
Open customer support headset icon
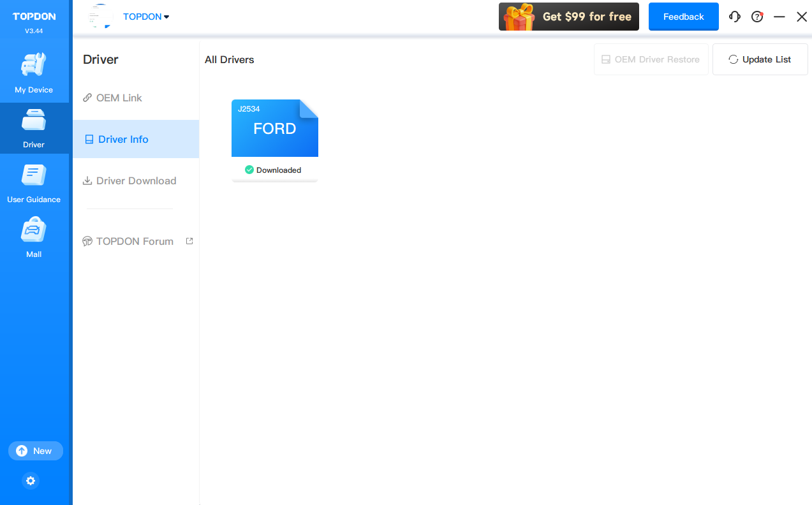coord(735,17)
